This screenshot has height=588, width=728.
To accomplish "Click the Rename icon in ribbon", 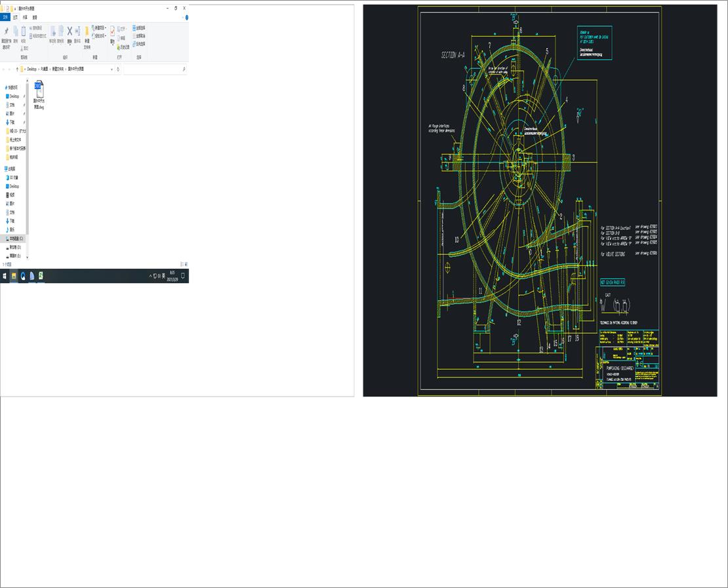I will coord(77,31).
